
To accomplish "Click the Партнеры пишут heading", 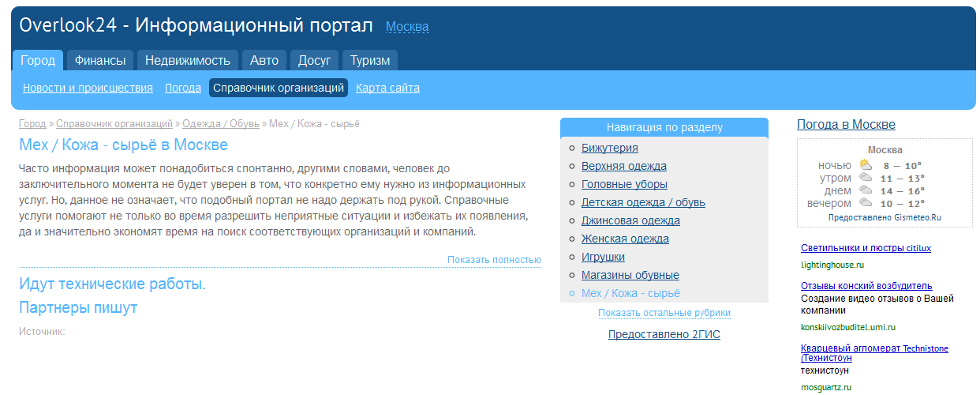I will [x=78, y=307].
